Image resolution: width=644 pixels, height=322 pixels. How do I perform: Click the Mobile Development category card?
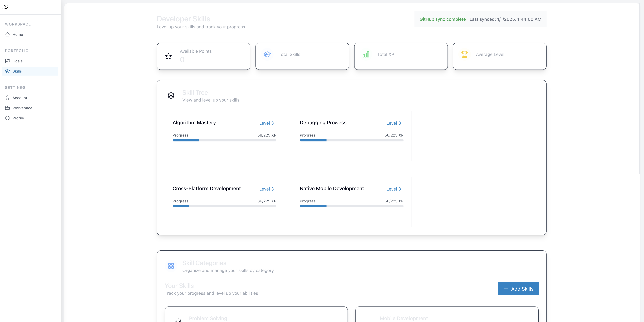tap(447, 314)
